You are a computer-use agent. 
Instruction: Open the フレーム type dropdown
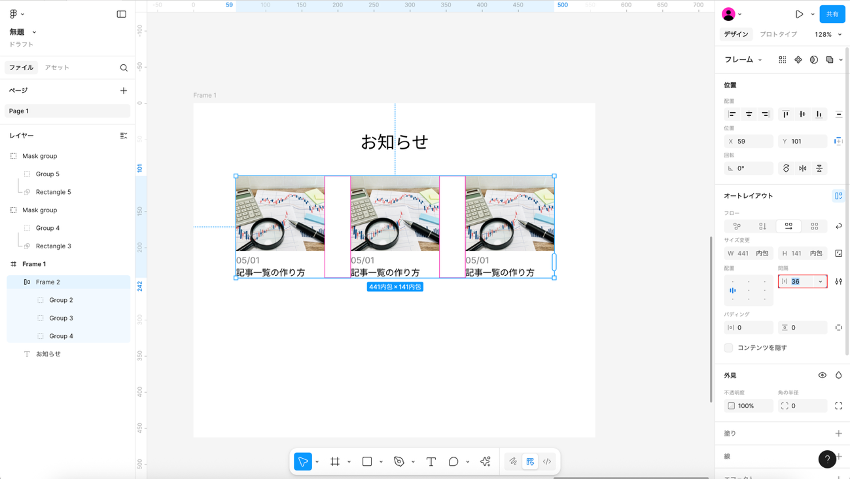[x=743, y=60]
